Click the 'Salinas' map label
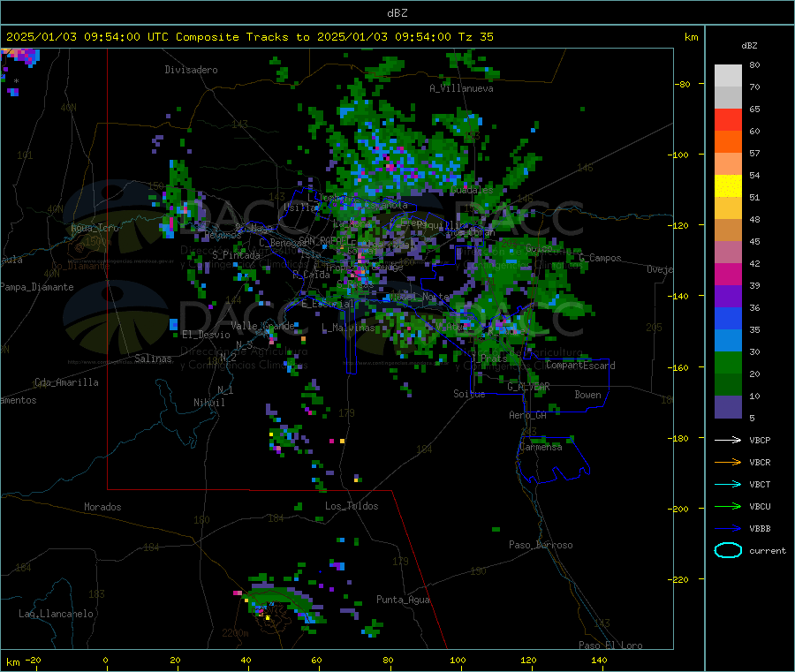795x672 pixels. (153, 359)
